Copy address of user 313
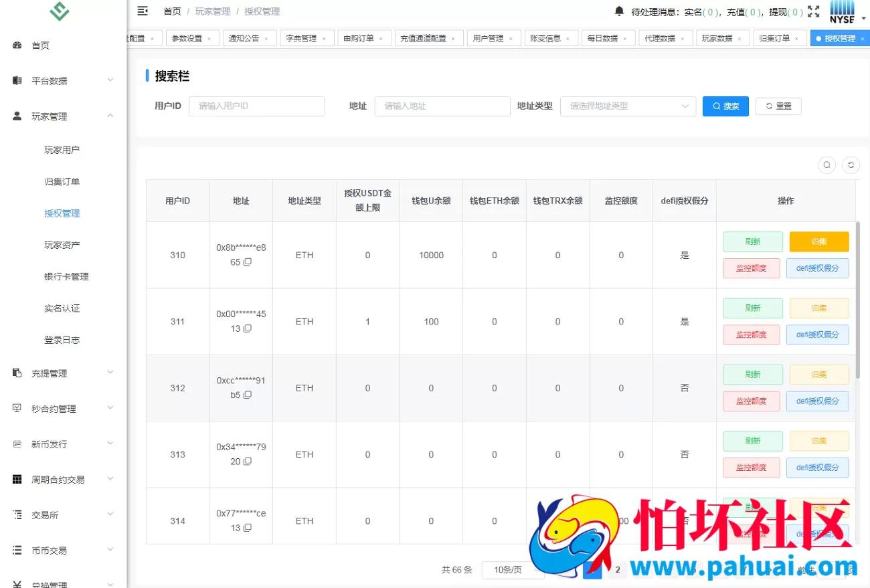Viewport: 870px width, 588px height. click(x=247, y=461)
